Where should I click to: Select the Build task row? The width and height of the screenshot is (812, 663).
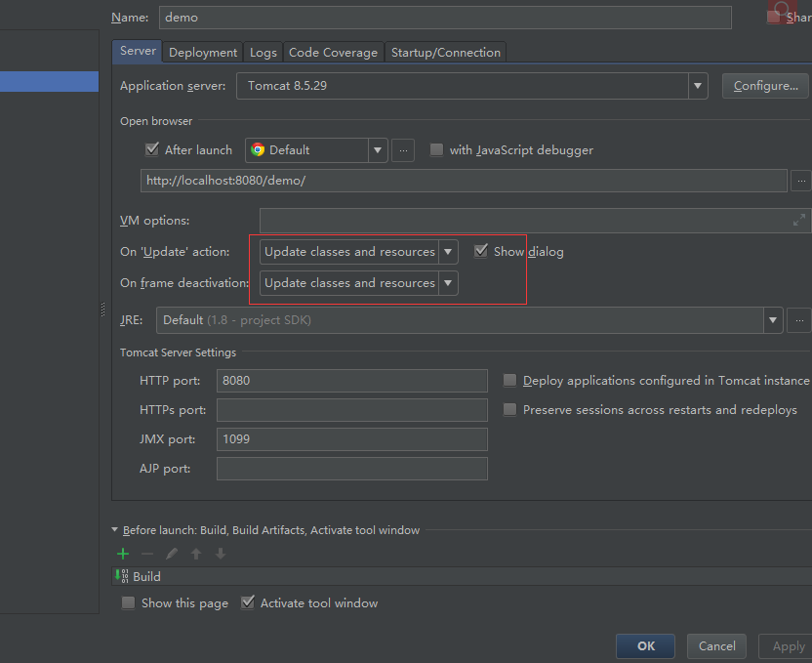click(462, 576)
